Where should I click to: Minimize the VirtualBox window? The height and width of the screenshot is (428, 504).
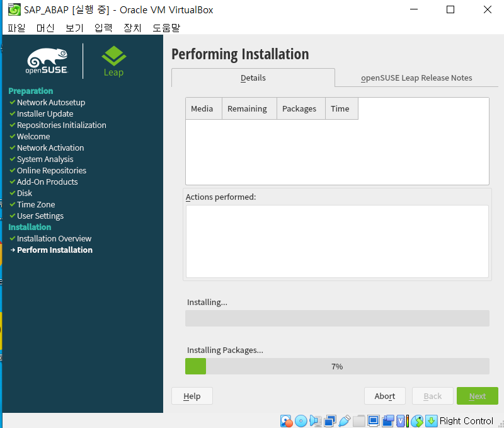(414, 9)
